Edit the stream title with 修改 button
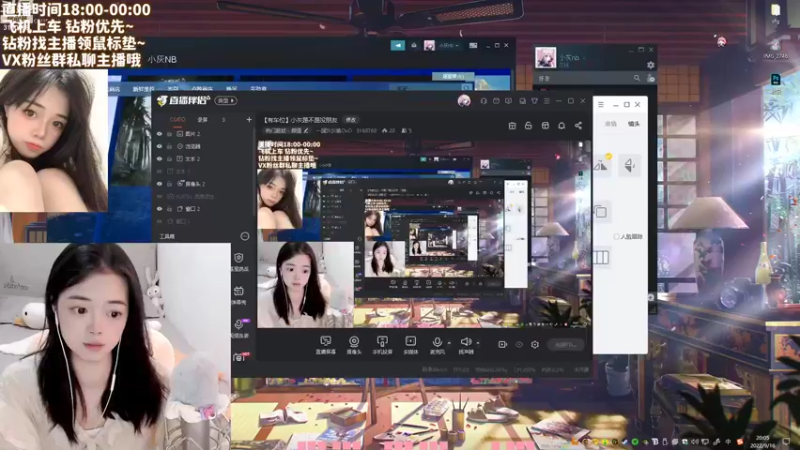 pyautogui.click(x=351, y=120)
